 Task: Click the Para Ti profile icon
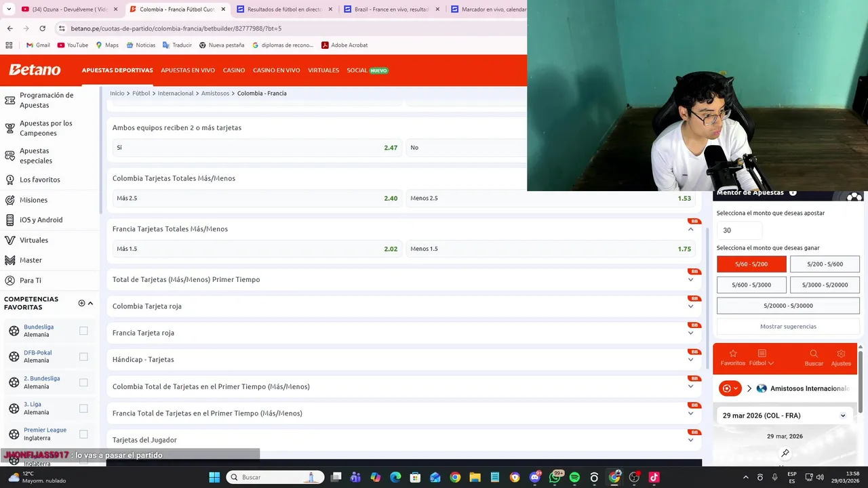9,280
